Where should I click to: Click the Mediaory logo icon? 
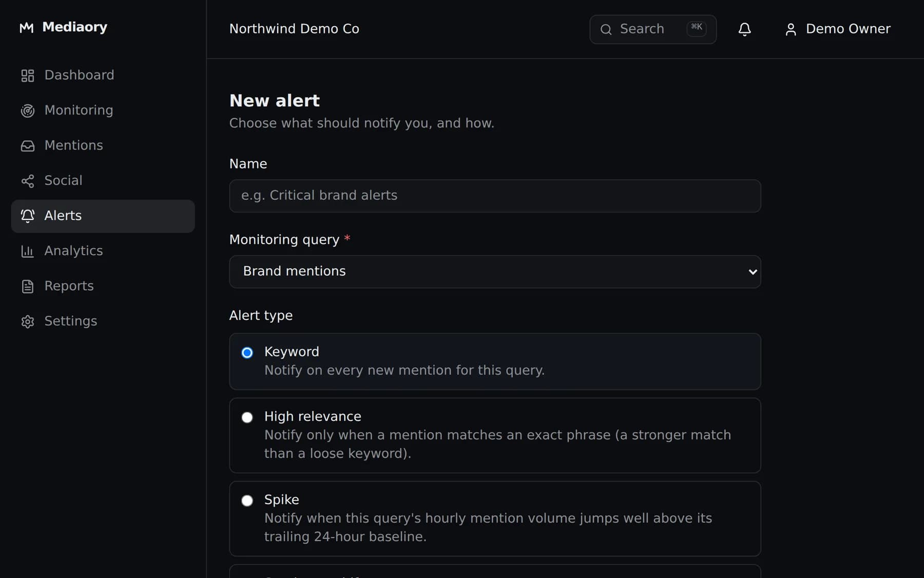[x=27, y=28]
